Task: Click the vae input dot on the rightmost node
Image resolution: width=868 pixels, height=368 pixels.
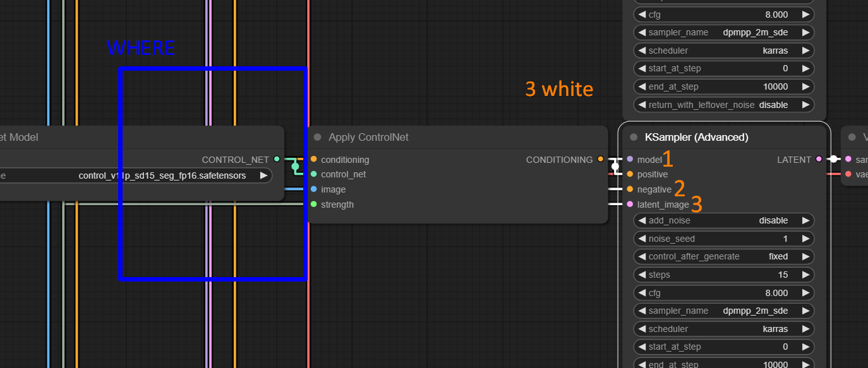Action: click(x=850, y=174)
